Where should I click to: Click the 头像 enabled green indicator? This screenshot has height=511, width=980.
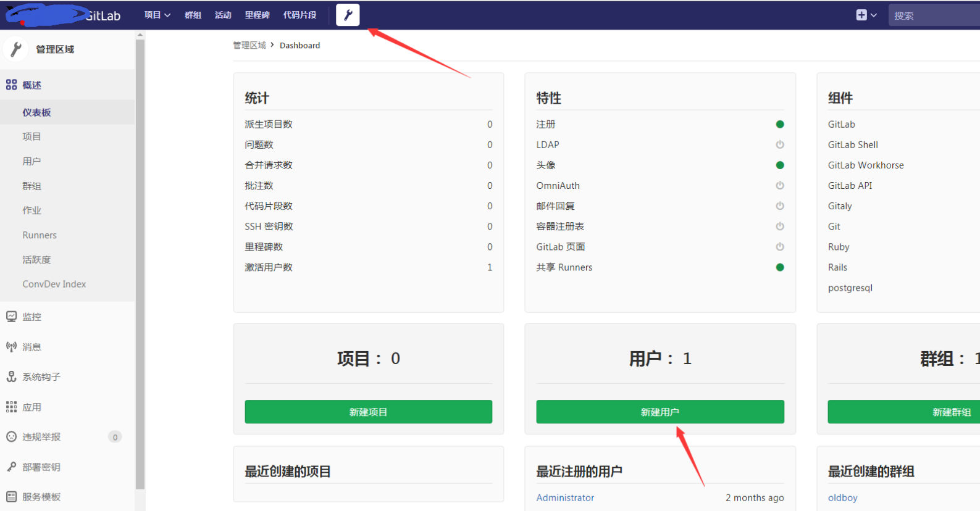click(x=780, y=165)
